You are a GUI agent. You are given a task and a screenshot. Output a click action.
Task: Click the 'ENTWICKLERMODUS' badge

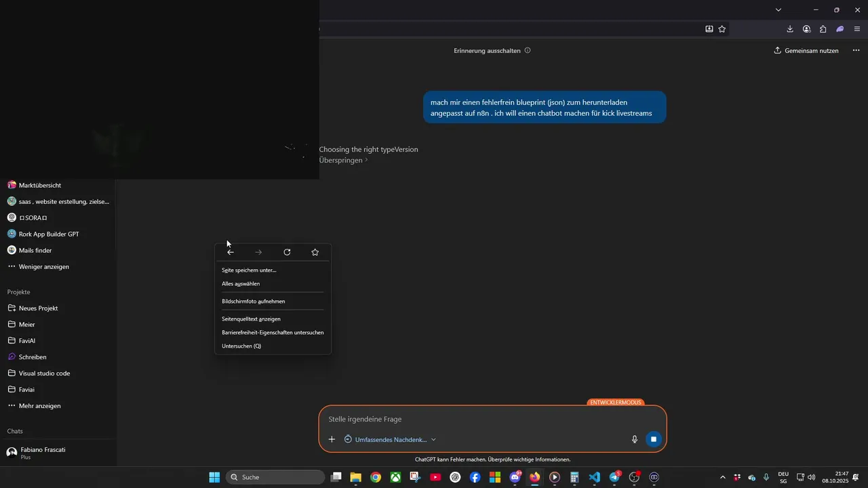click(615, 403)
